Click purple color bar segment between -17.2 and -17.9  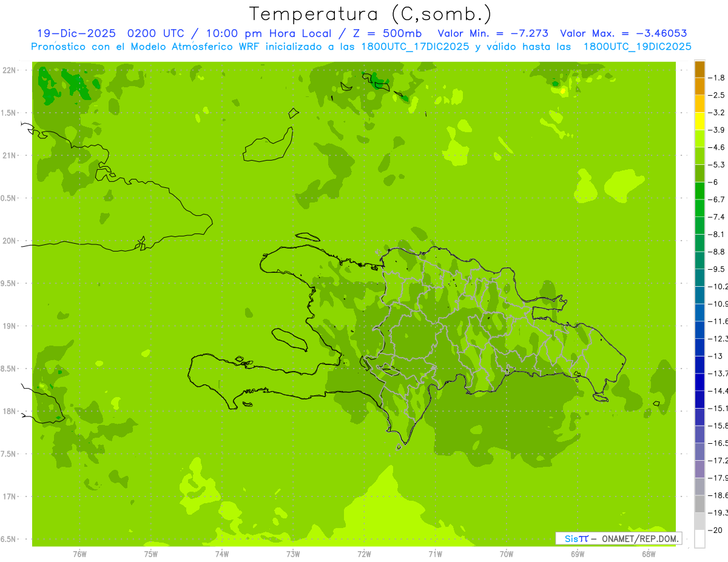tap(699, 469)
